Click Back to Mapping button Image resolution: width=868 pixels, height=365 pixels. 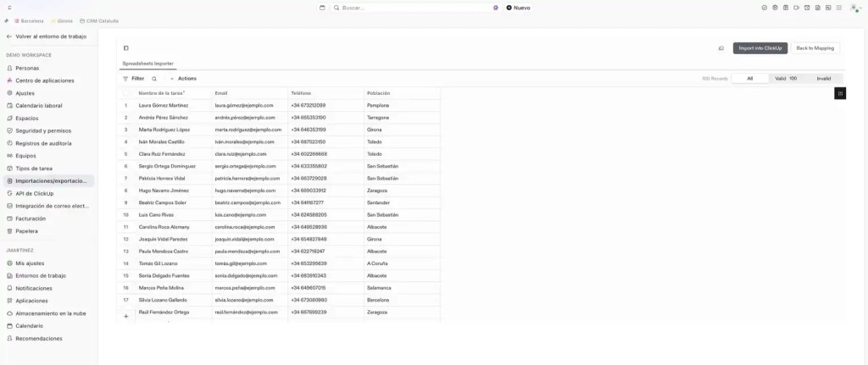(x=815, y=48)
